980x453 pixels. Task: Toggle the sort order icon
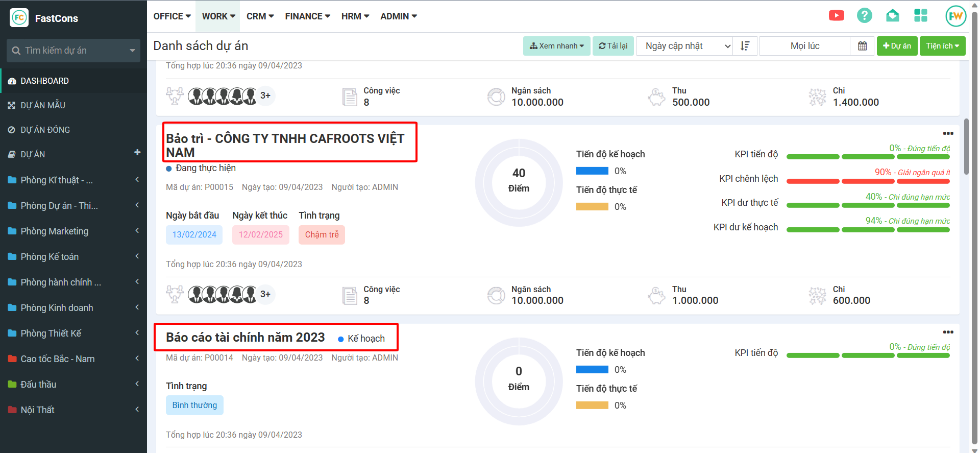coord(745,46)
